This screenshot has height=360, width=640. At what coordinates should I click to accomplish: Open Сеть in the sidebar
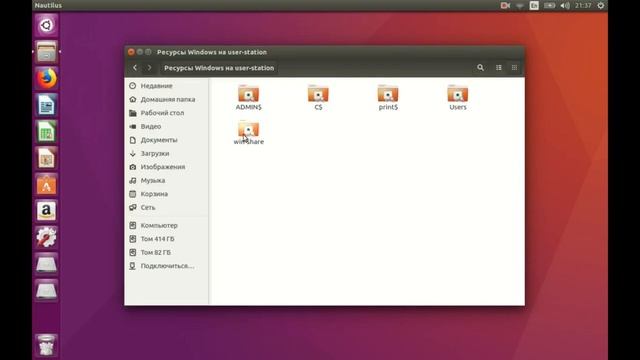pyautogui.click(x=167, y=207)
